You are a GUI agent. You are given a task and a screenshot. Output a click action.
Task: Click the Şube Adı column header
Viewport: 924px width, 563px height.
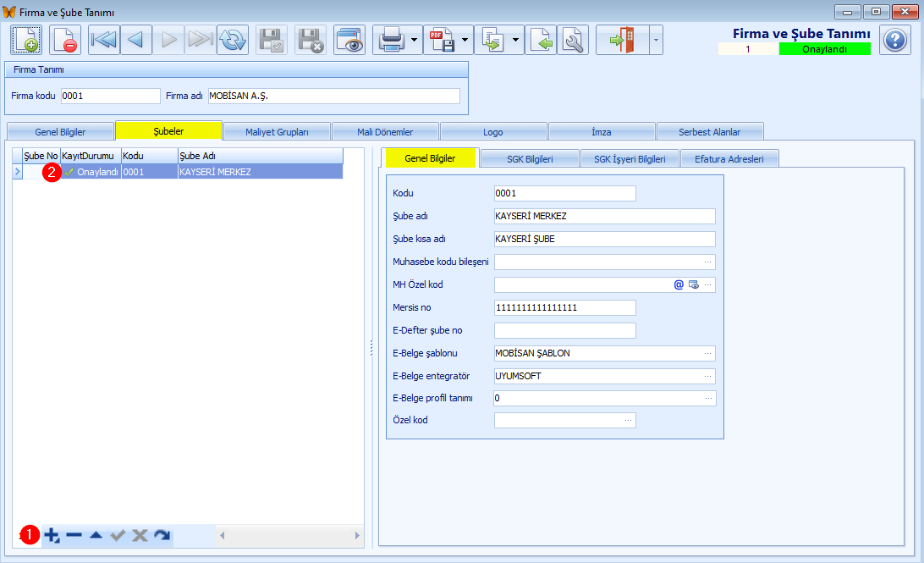point(261,157)
